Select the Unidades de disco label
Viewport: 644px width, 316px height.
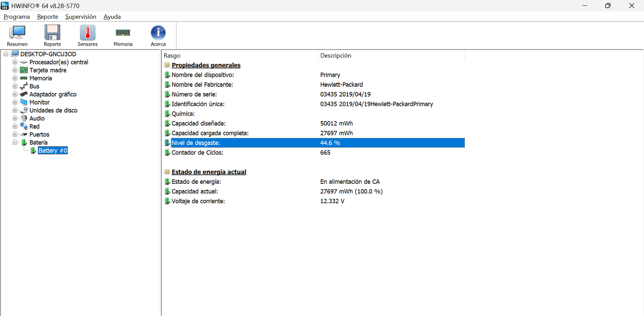[x=53, y=110]
